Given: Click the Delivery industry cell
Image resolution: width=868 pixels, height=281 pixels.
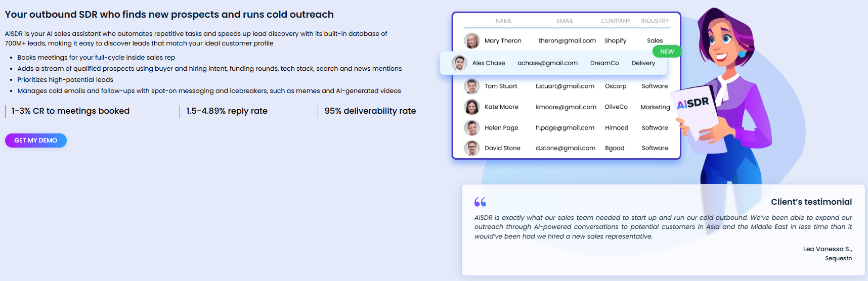Looking at the screenshot, I should 643,63.
